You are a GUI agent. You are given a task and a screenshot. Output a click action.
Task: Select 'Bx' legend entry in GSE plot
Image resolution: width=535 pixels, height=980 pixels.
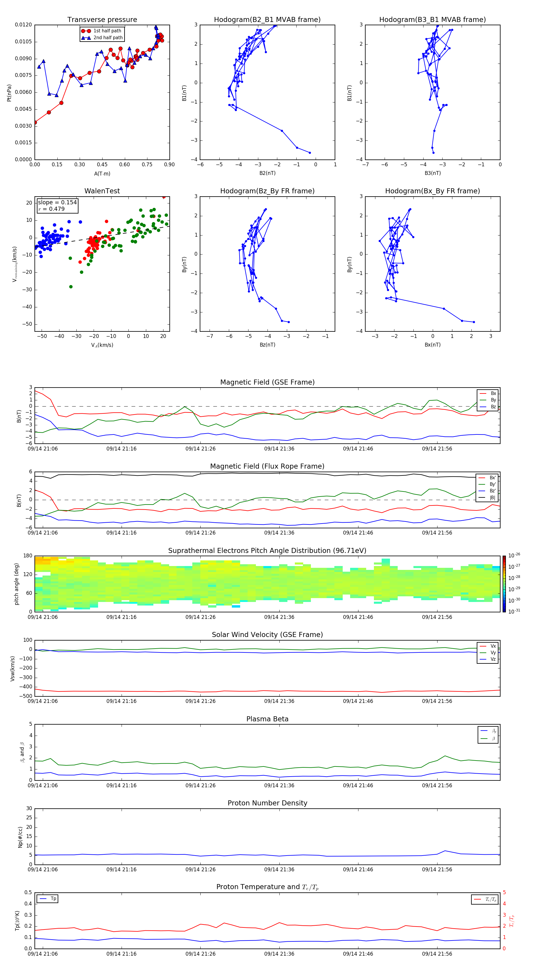(488, 394)
